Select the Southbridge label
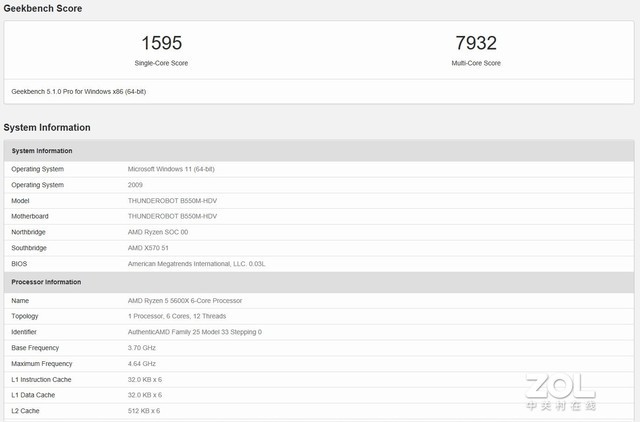This screenshot has height=422, width=640. point(29,248)
